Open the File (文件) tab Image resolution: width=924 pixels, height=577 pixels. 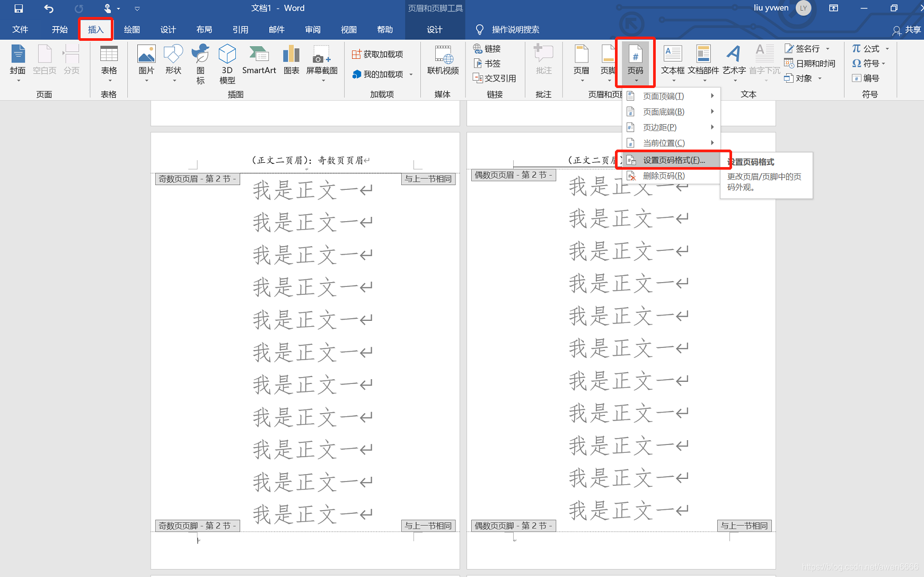[x=20, y=30]
